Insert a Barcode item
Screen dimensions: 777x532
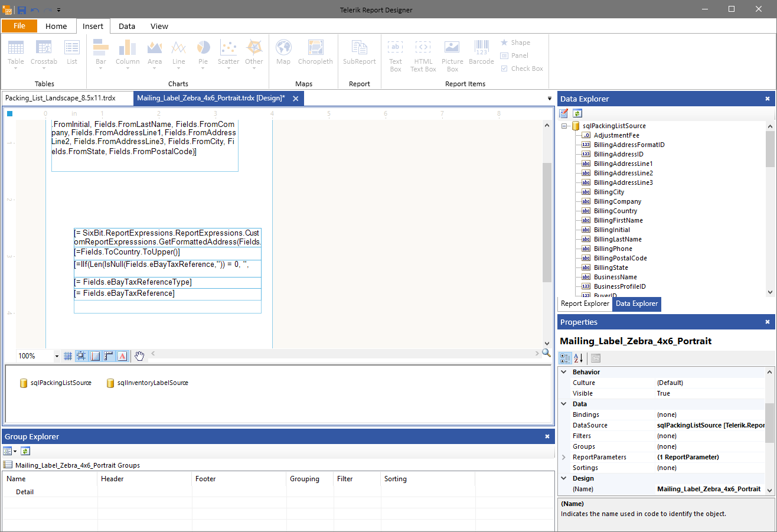click(481, 53)
